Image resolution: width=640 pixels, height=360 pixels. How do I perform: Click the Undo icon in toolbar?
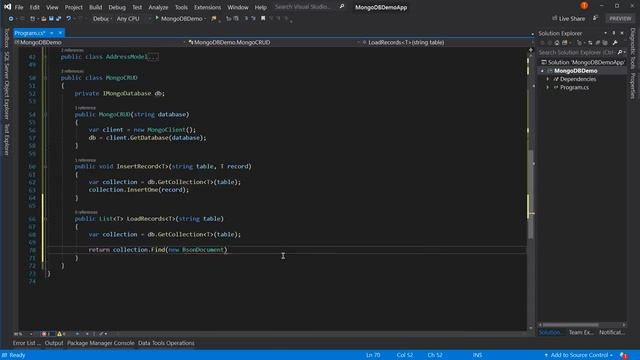tap(69, 18)
